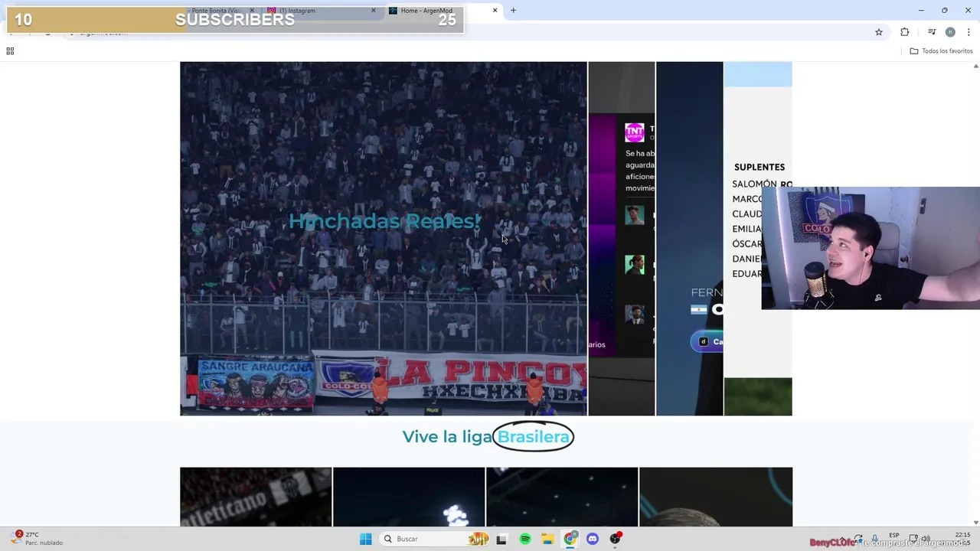980x551 pixels.
Task: Switch to the Instagram tab
Action: coord(322,10)
